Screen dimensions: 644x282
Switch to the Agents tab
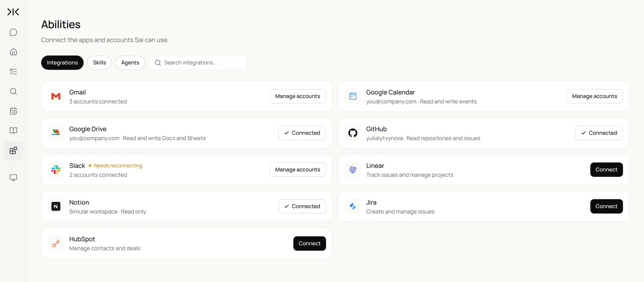pyautogui.click(x=130, y=63)
